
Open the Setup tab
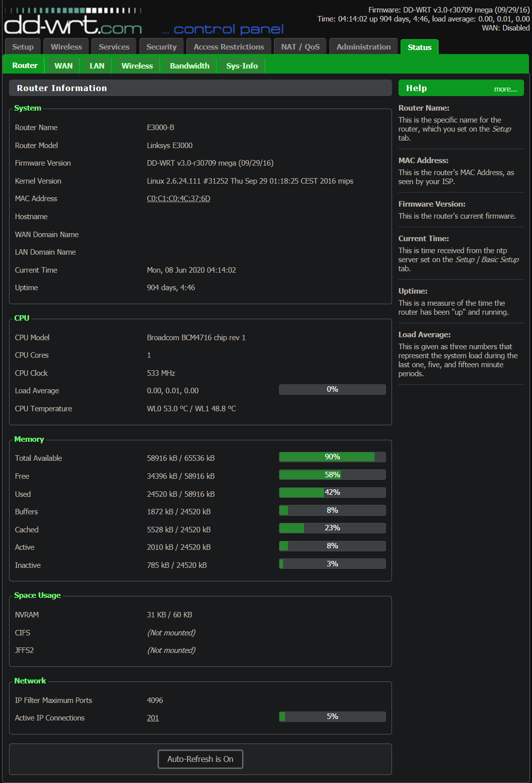pos(22,46)
